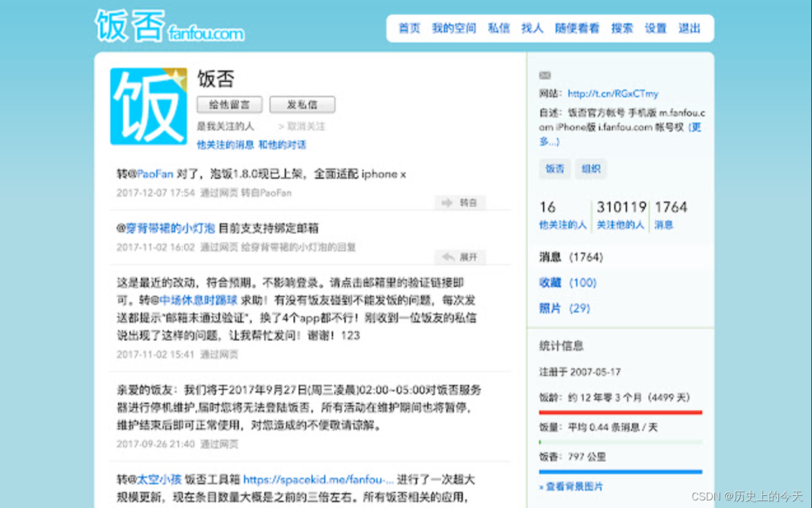Open 我的空间 in top navigation
This screenshot has height=508, width=812.
454,29
